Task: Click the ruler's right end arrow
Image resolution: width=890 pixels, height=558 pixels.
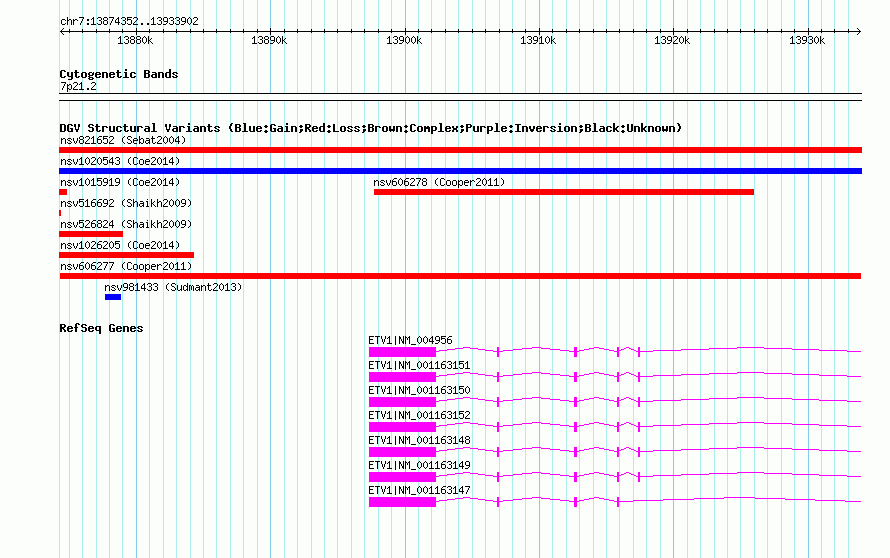Action: tap(858, 31)
